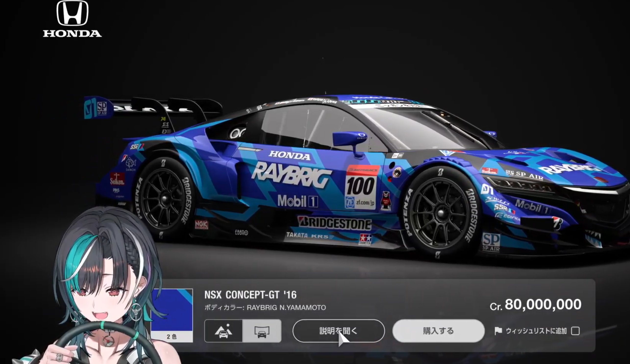This screenshot has height=364, width=630.
Task: Click the NSX CONCEPT-GT '16 title
Action: (x=250, y=295)
